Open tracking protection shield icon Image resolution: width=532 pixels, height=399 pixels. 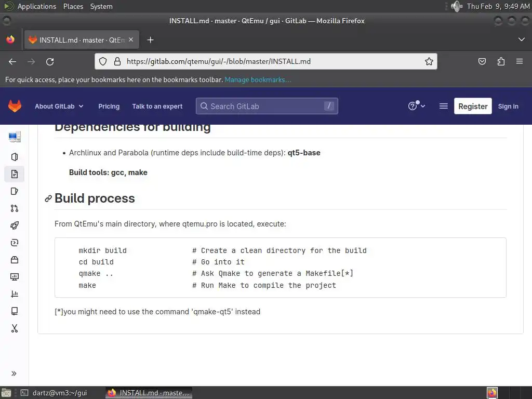(103, 61)
